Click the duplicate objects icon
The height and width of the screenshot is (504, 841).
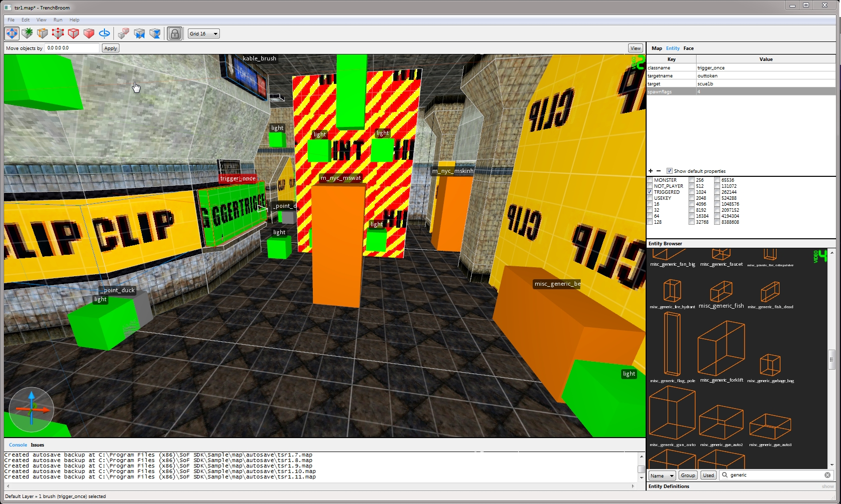[x=123, y=33]
